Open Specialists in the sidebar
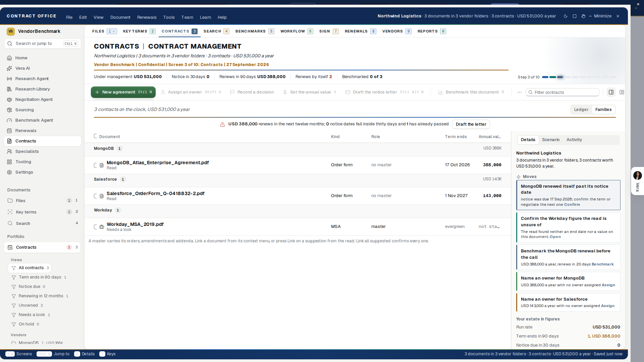The image size is (644, 362). (43, 151)
